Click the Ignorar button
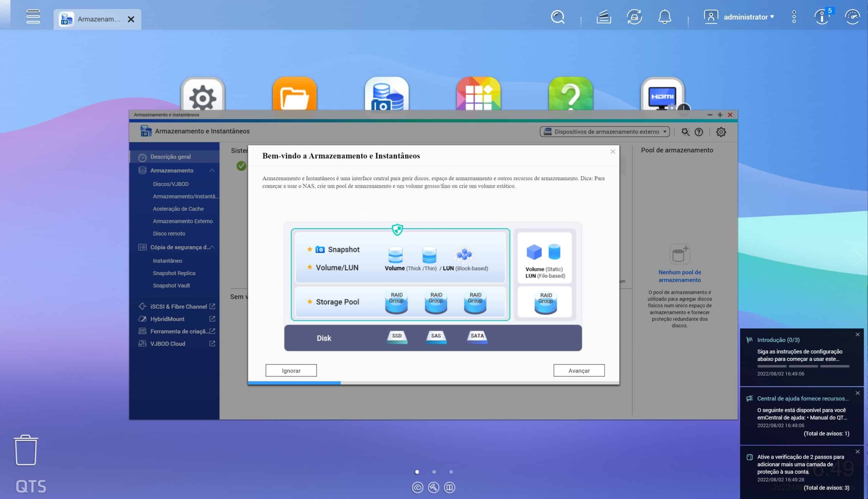 point(291,370)
